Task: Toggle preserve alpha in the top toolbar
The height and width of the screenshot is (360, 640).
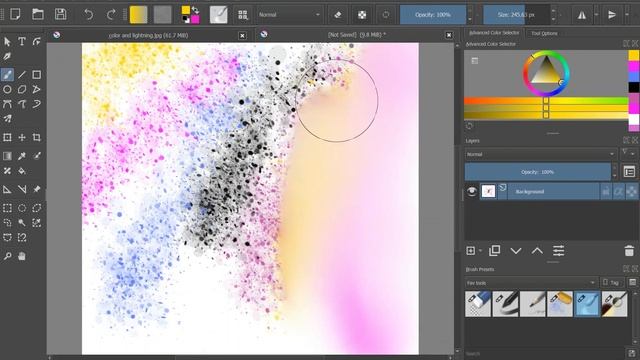Action: pyautogui.click(x=362, y=15)
